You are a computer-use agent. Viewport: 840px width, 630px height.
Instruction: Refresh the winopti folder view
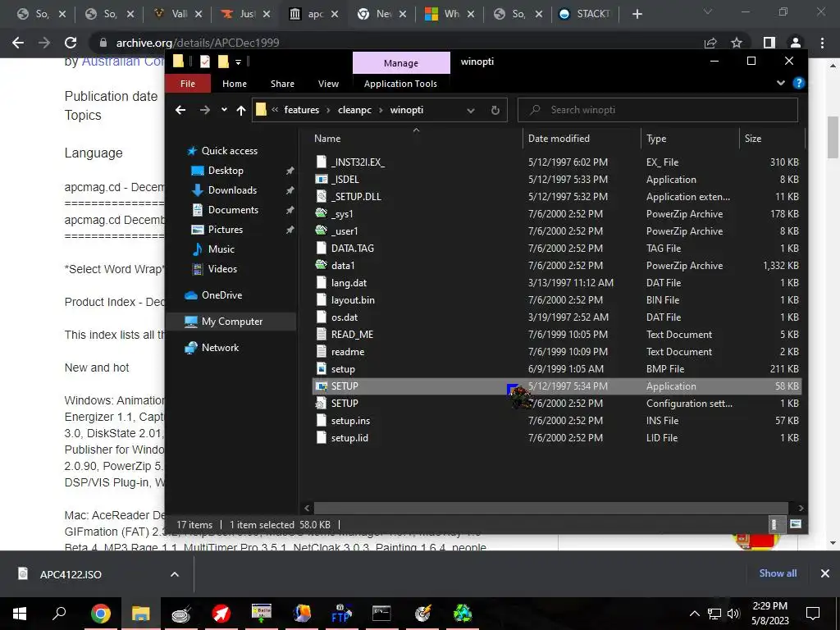click(495, 110)
